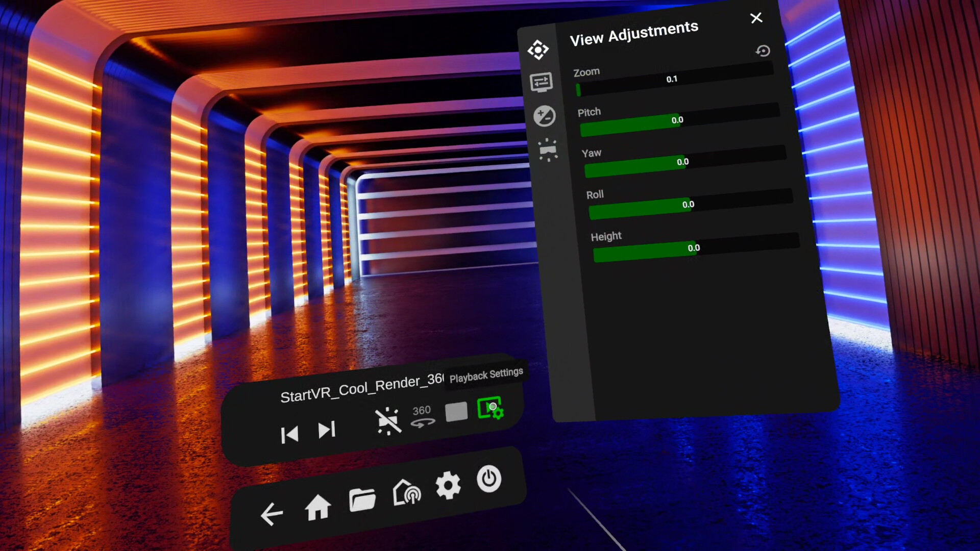This screenshot has width=980, height=551.
Task: Open the view adjustments sidebar tab
Action: coord(538,49)
